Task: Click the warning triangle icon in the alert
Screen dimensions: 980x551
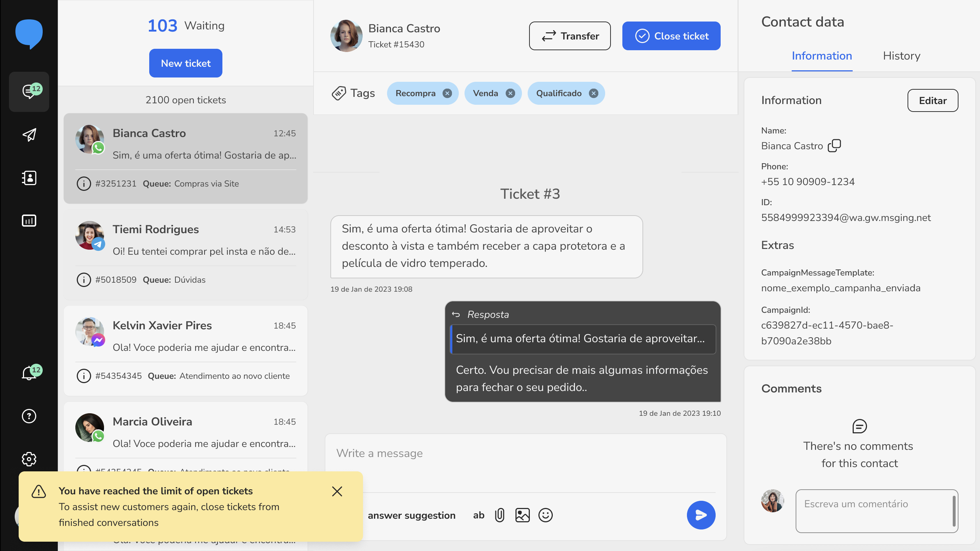Action: (x=38, y=491)
